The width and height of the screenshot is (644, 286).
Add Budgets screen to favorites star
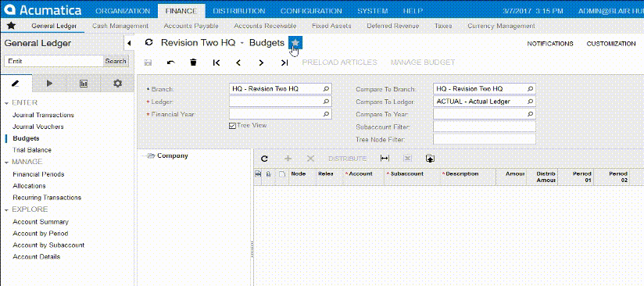pos(295,43)
